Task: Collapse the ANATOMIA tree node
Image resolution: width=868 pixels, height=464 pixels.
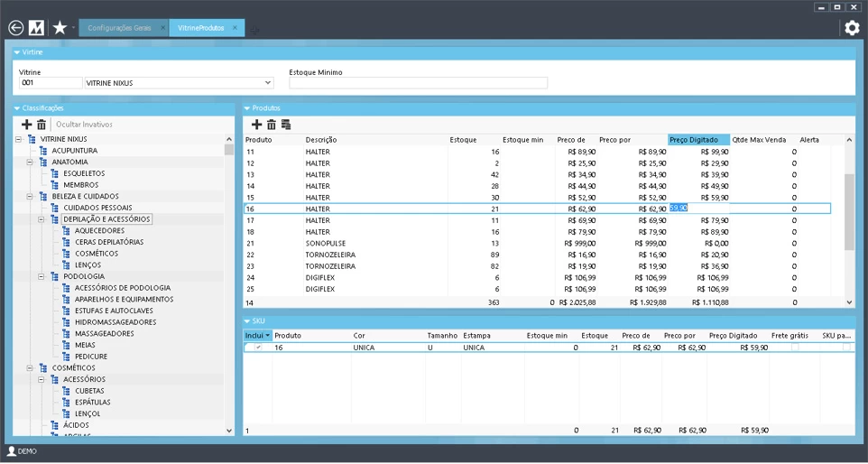Action: [x=30, y=162]
